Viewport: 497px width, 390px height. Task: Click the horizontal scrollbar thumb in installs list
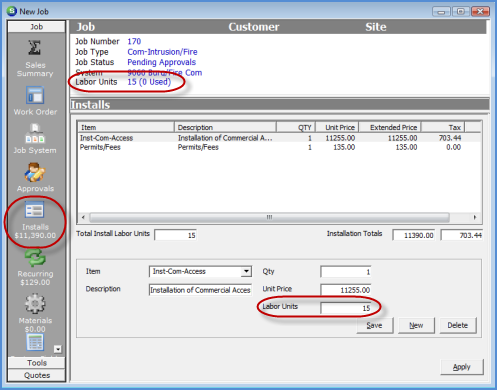269,217
